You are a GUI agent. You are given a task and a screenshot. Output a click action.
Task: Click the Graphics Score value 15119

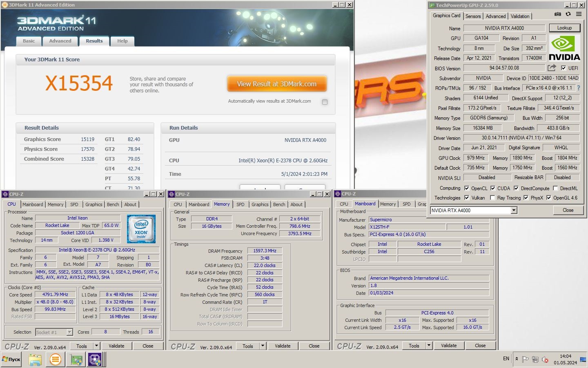87,139
